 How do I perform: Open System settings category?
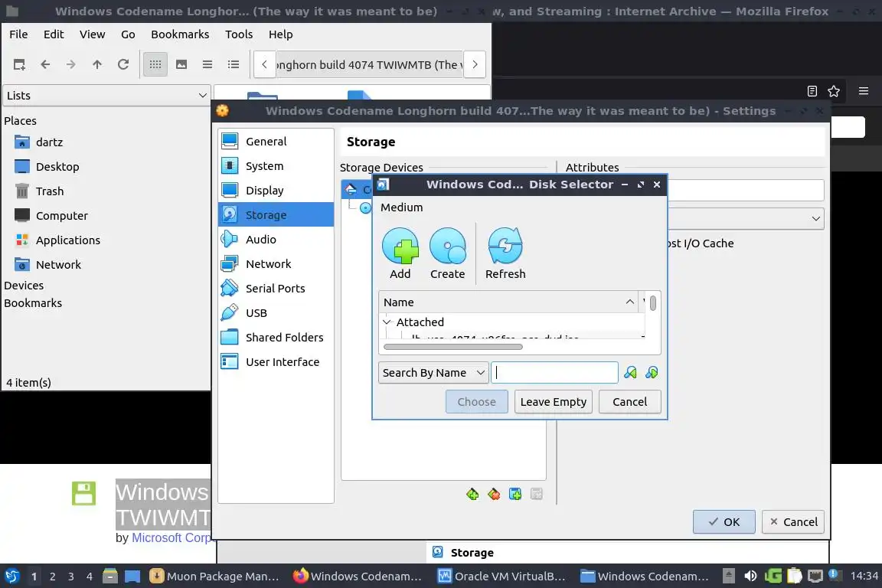(x=276, y=166)
